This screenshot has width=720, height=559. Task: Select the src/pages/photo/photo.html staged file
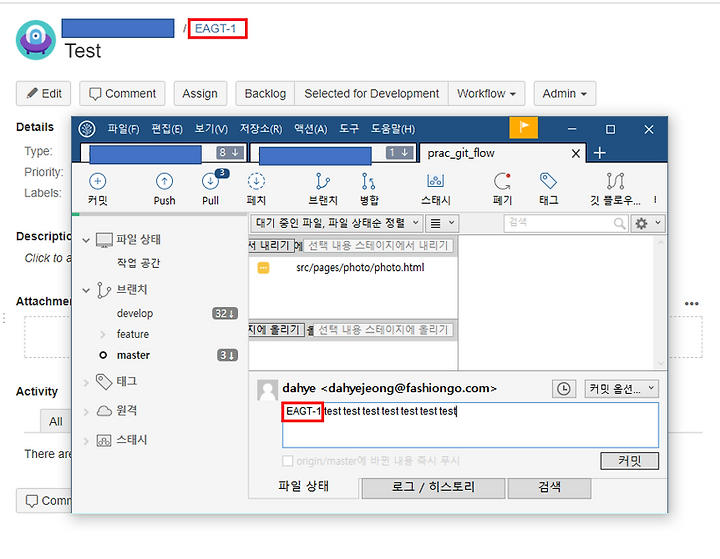click(360, 268)
